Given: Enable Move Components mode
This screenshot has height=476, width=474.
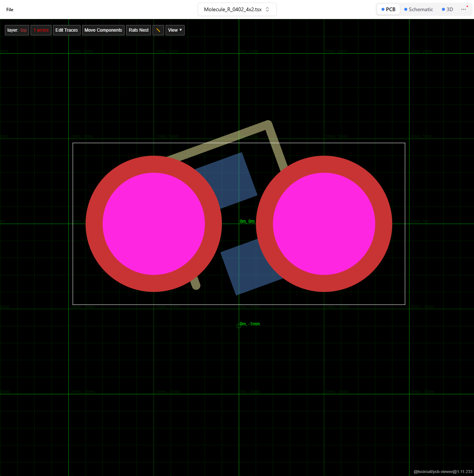Looking at the screenshot, I should 103,30.
